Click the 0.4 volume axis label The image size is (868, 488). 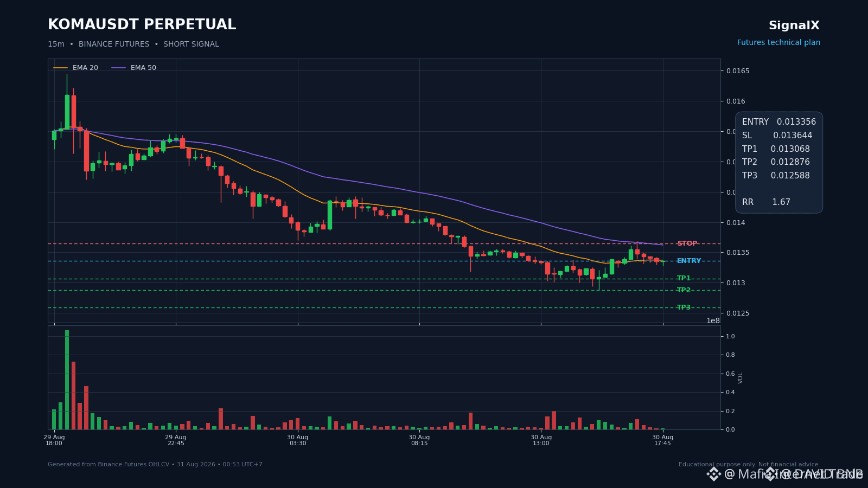(731, 393)
